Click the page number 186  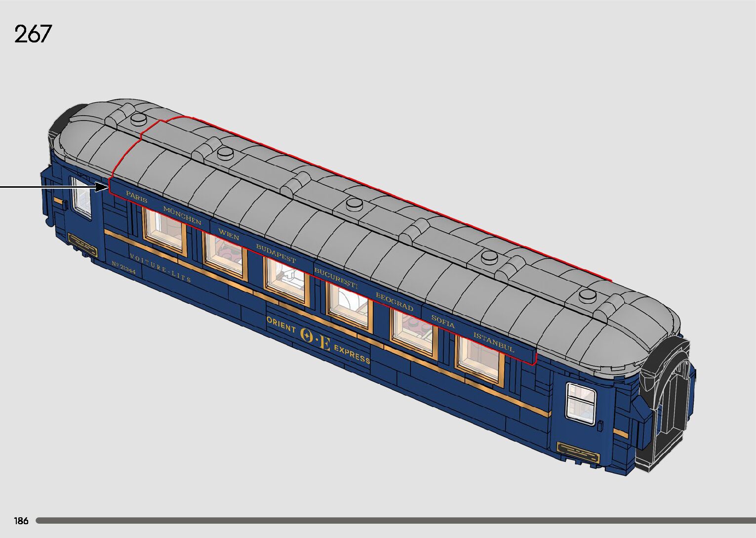click(x=21, y=521)
